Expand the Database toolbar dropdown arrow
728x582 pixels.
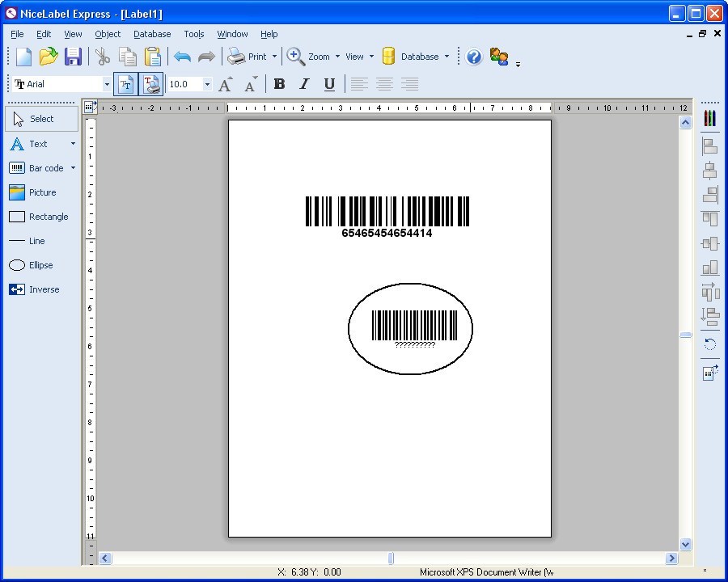click(447, 57)
